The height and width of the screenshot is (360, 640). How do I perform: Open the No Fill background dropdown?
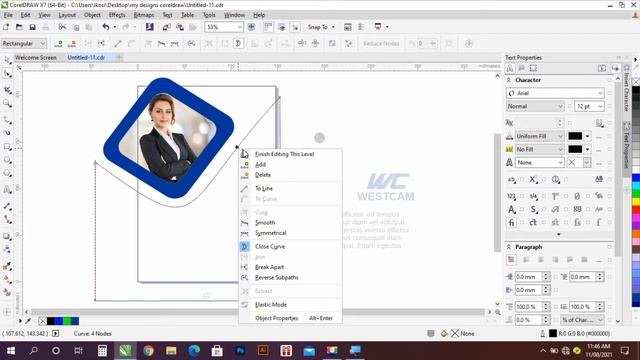tap(560, 149)
